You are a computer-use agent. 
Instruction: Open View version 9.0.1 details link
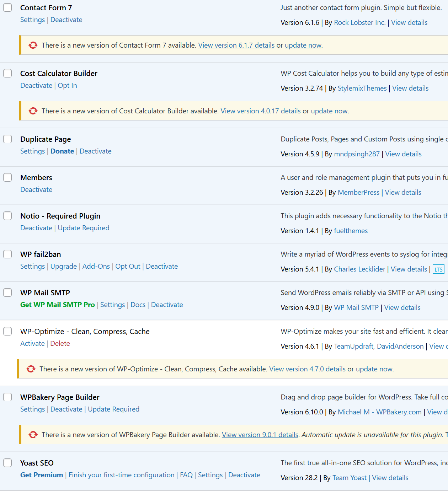pos(260,435)
